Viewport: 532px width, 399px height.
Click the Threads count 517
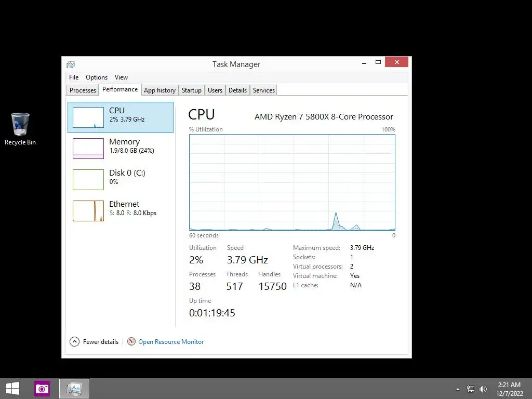pyautogui.click(x=234, y=286)
